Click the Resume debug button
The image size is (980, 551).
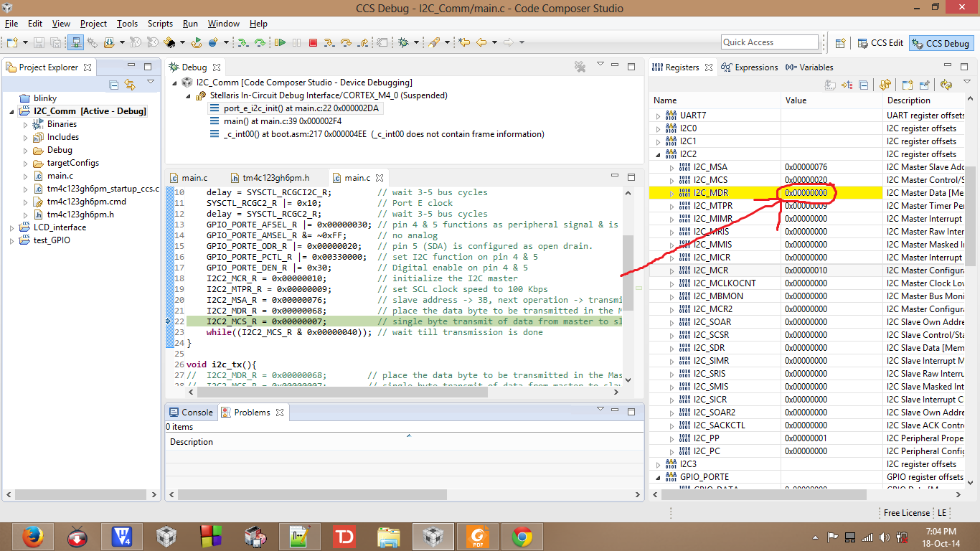pyautogui.click(x=280, y=43)
